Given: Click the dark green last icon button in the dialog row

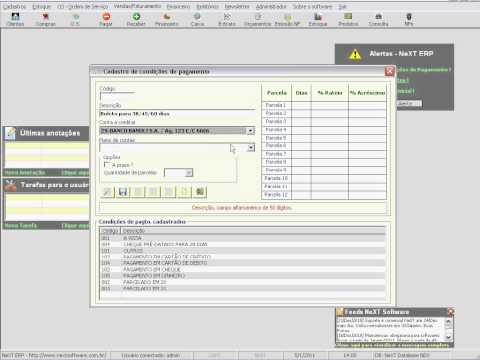Looking at the screenshot, I should pyautogui.click(x=200, y=192).
